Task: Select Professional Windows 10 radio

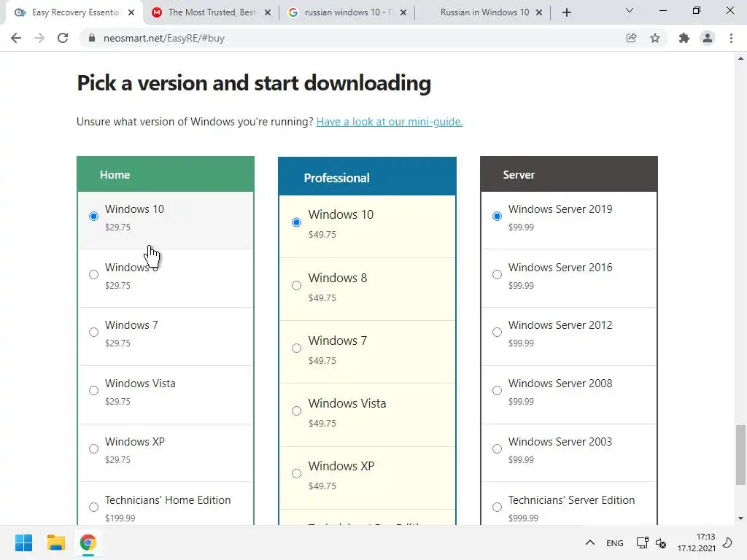Action: pyautogui.click(x=296, y=222)
